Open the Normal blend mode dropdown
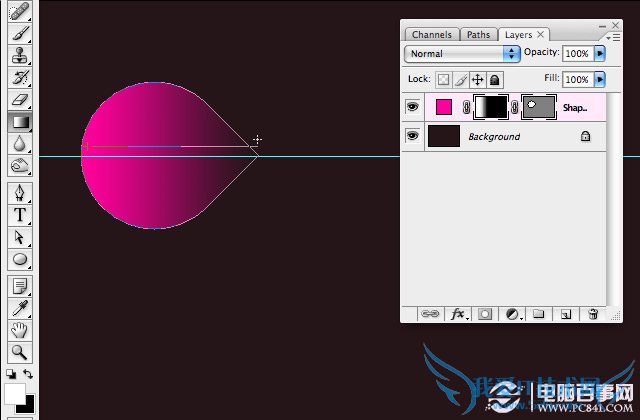The width and height of the screenshot is (640, 420). (x=462, y=53)
